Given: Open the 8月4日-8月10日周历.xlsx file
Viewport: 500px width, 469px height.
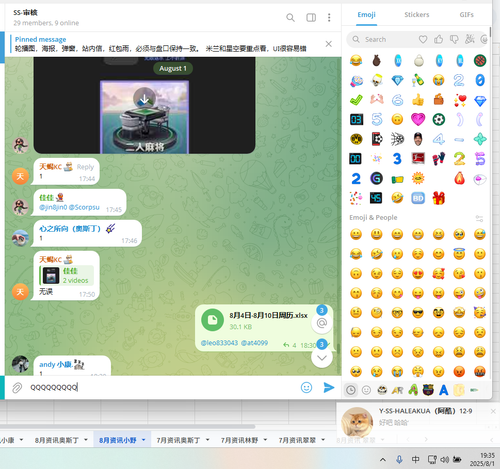Looking at the screenshot, I should point(212,320).
